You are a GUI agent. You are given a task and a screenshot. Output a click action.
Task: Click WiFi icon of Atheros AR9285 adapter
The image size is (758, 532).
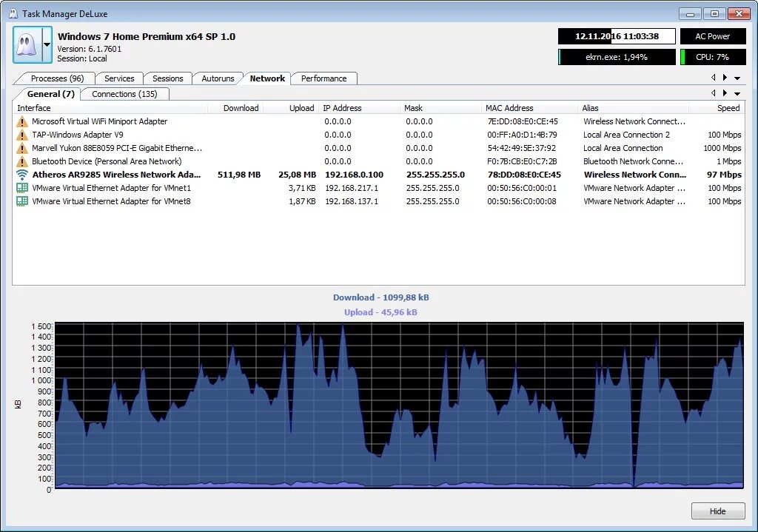pyautogui.click(x=22, y=175)
